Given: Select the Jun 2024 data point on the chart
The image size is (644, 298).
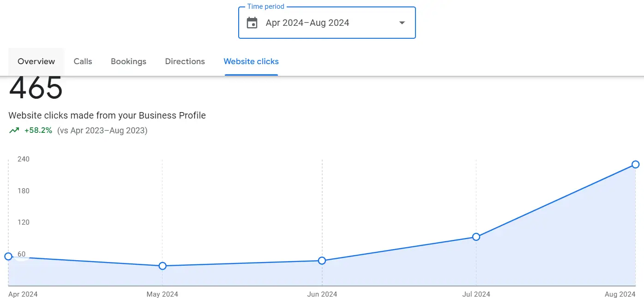Looking at the screenshot, I should (x=322, y=261).
